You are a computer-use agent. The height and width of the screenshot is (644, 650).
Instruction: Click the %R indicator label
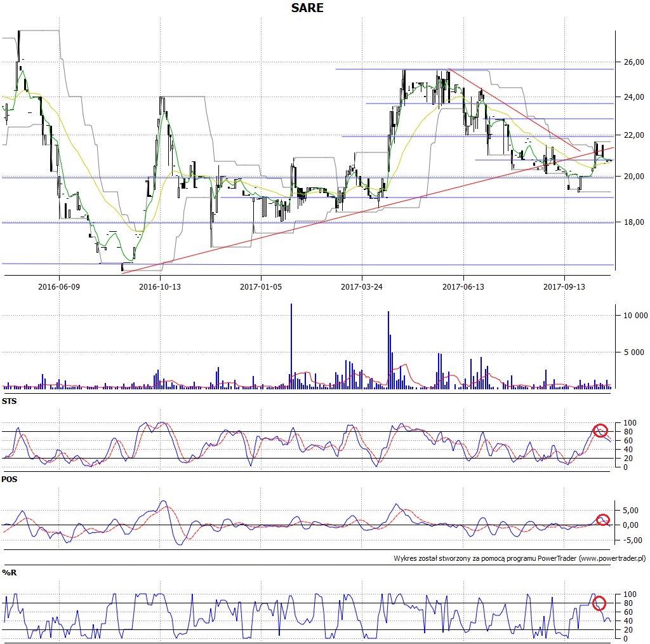click(x=9, y=573)
